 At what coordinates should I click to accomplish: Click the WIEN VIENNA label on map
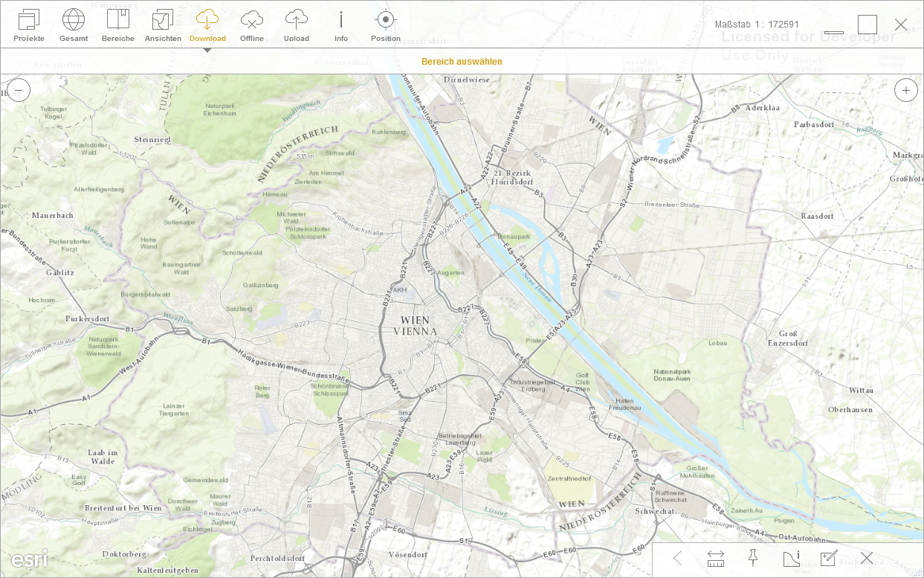click(415, 325)
